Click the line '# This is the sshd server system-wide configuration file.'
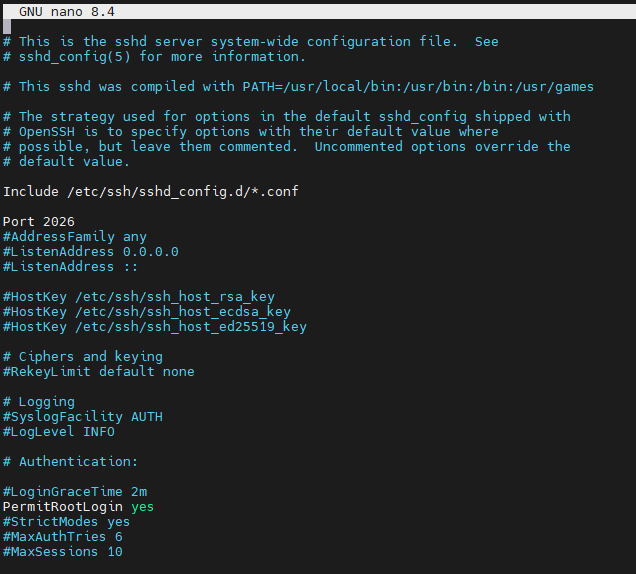Image resolution: width=636 pixels, height=574 pixels. (x=251, y=42)
